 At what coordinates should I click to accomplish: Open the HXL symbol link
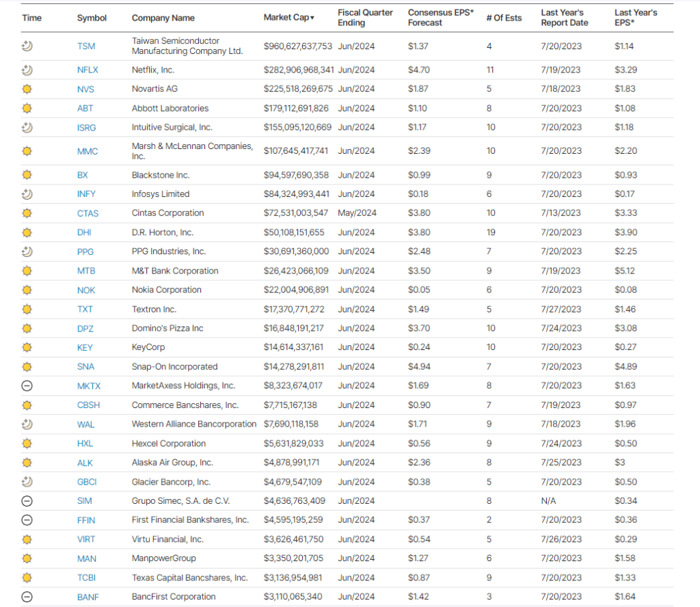click(x=85, y=444)
